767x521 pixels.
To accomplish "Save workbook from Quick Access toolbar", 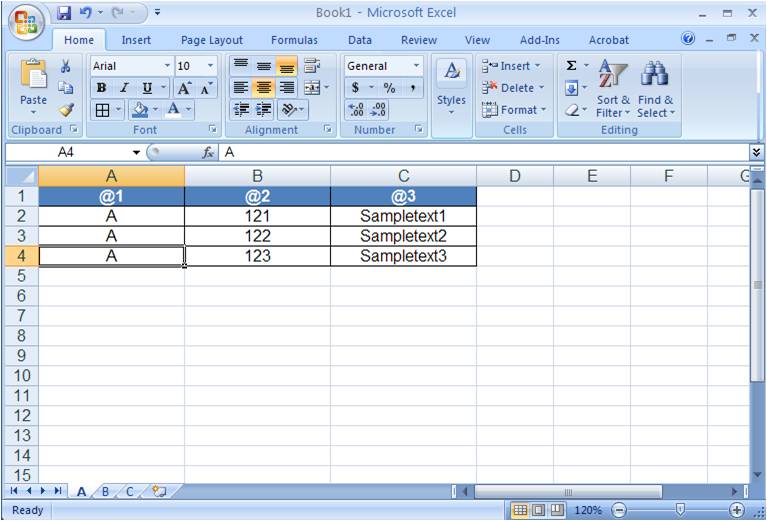I will tap(64, 13).
